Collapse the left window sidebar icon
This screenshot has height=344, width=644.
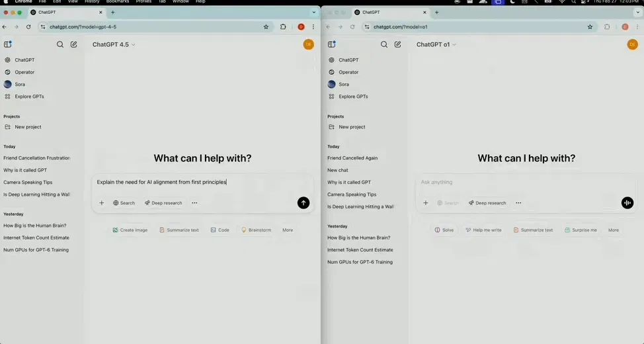coord(8,44)
